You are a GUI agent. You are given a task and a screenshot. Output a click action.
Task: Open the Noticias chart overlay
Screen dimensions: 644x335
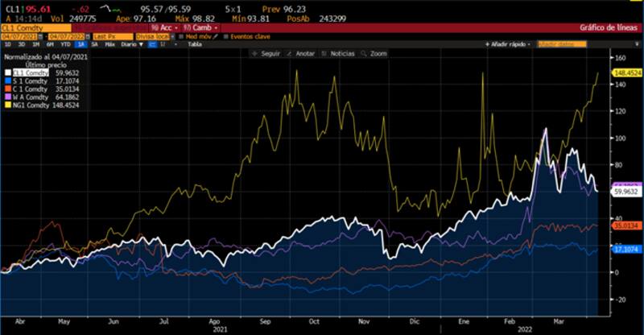pyautogui.click(x=331, y=53)
